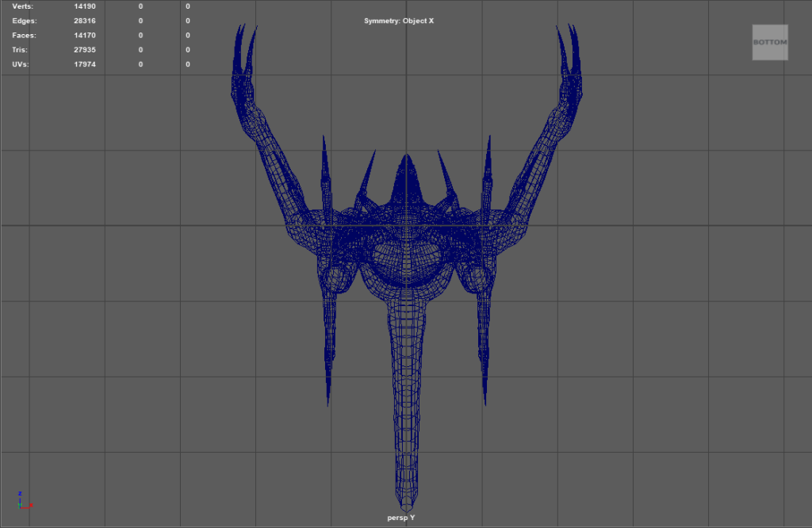Click the left claw pincer tip
This screenshot has height=528, width=812.
(x=239, y=32)
